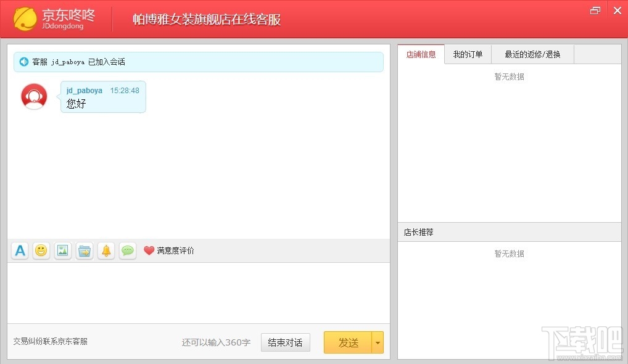Click the speaker icon in join notice
628x364 pixels.
[24, 62]
